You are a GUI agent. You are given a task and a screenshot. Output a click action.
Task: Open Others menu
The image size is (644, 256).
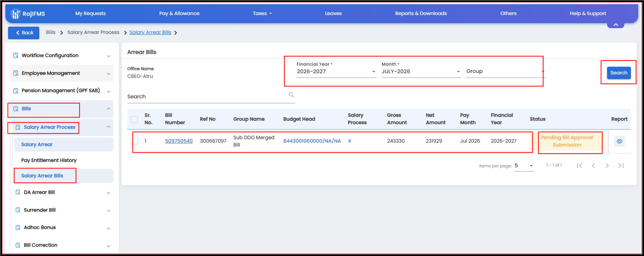[509, 13]
